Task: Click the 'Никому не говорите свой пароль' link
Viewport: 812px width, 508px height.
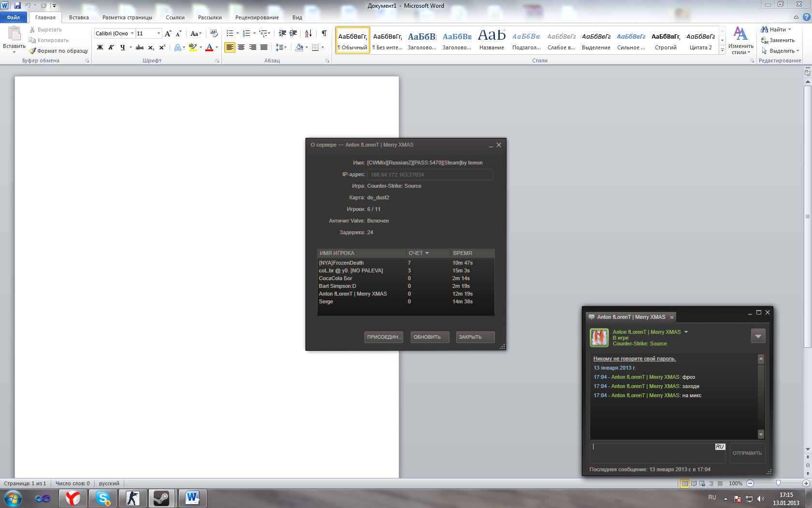Action: click(635, 359)
